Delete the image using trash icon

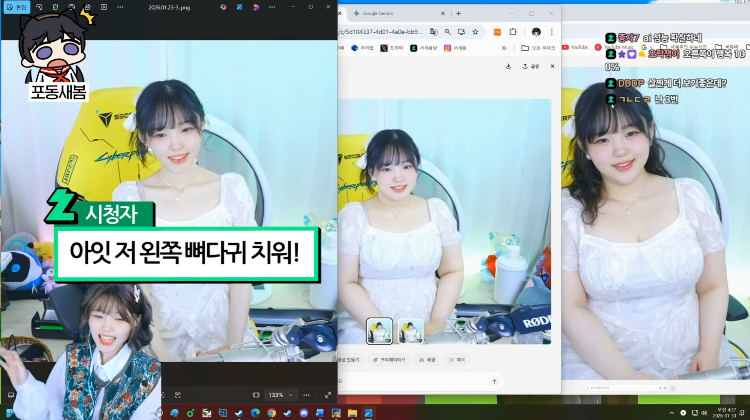click(55, 7)
